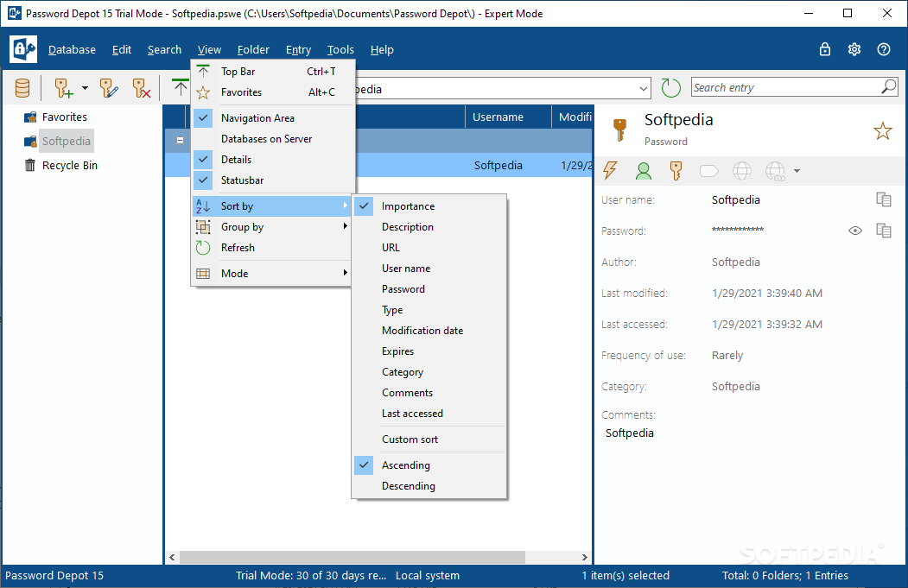The height and width of the screenshot is (588, 908).
Task: Select Descending sort order
Action: (429, 486)
